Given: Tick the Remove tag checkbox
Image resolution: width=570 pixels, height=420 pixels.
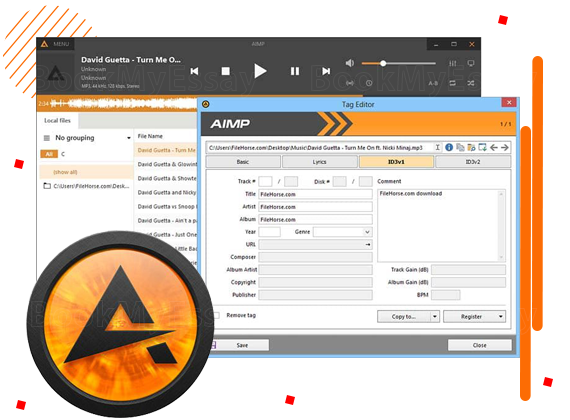Looking at the screenshot, I should 217,315.
